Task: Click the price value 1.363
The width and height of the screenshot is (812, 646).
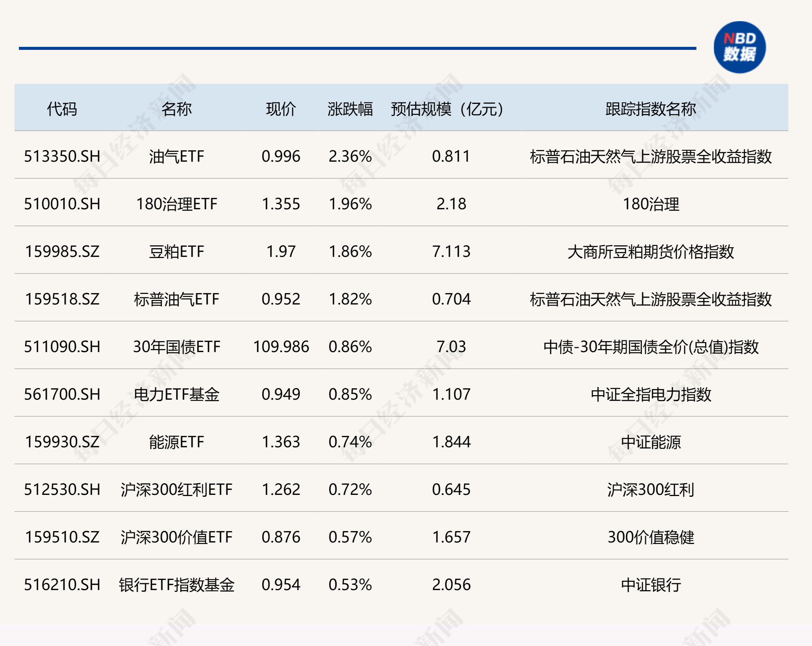Action: pos(281,442)
